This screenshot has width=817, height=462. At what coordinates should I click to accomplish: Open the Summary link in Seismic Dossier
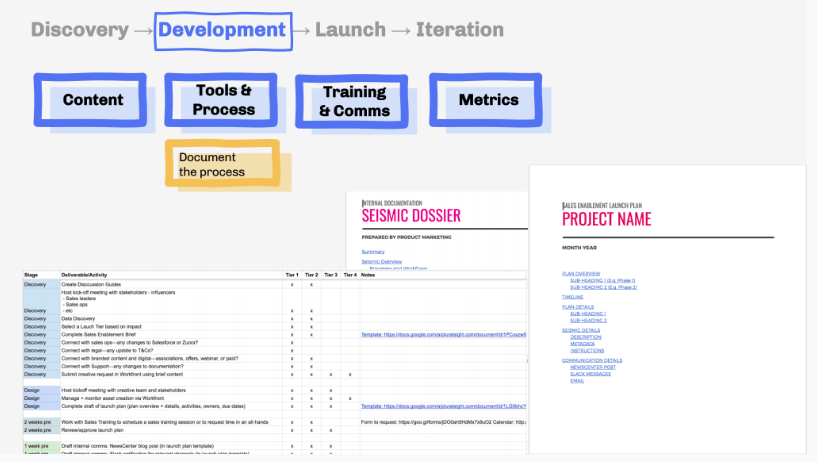(x=373, y=252)
